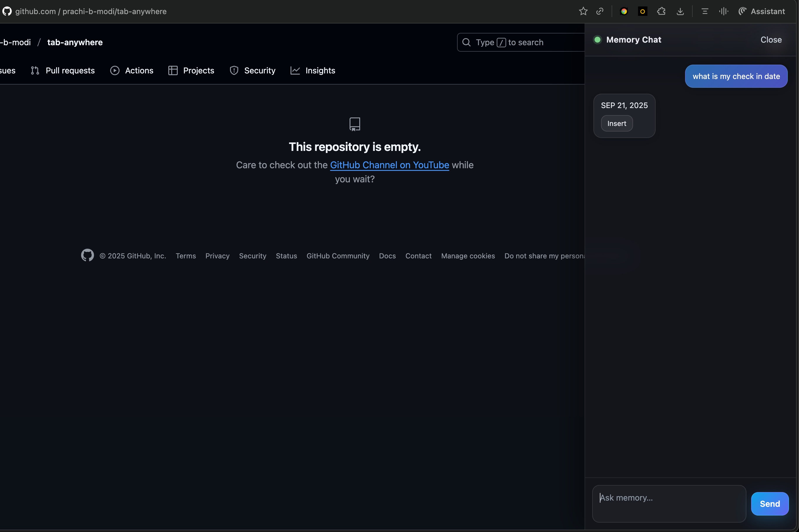Click the Chrome-colored extension icon
Image resolution: width=799 pixels, height=532 pixels.
(x=624, y=11)
